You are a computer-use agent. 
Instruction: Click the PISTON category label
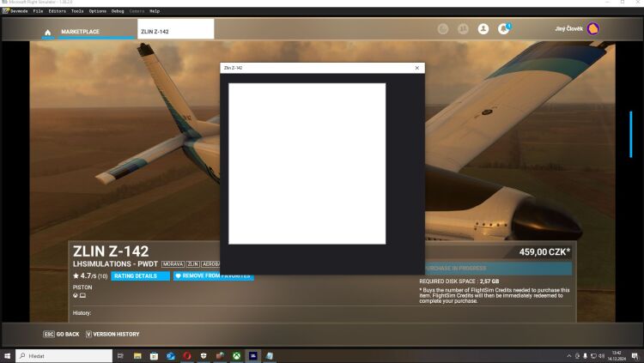tap(82, 287)
